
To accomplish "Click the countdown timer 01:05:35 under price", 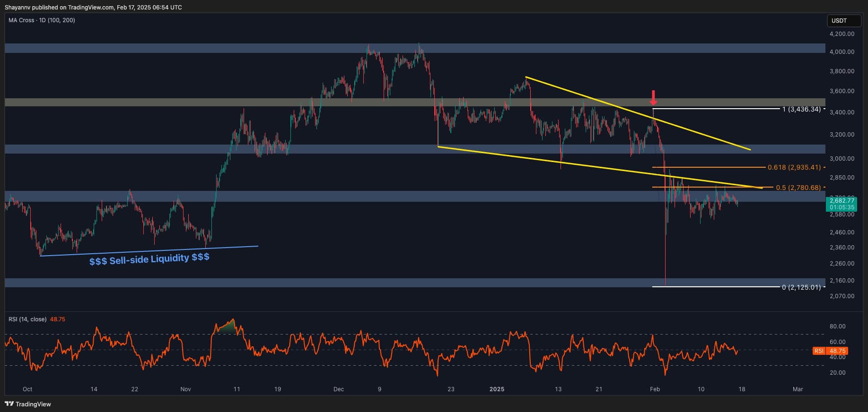I will (x=842, y=207).
